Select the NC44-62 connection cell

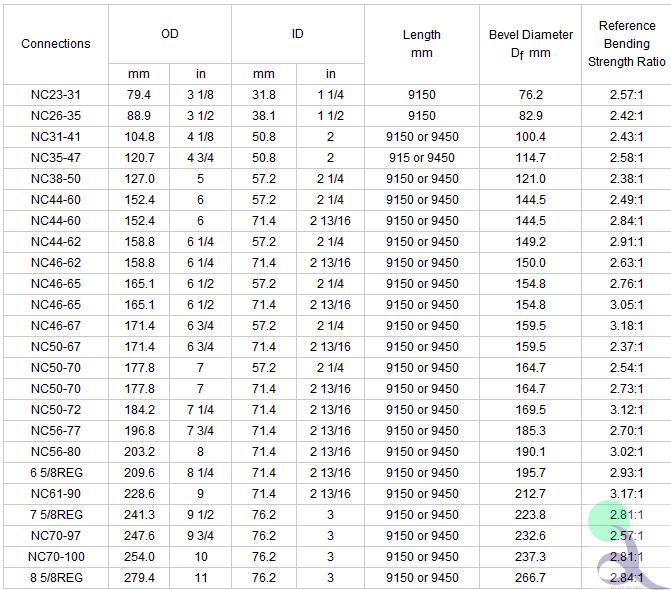click(56, 242)
